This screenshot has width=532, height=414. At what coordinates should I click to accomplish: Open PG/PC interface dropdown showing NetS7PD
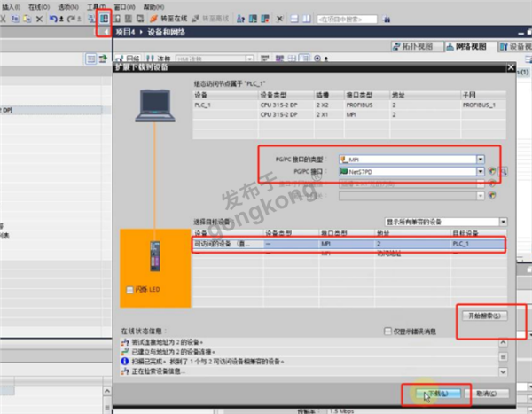pos(481,171)
